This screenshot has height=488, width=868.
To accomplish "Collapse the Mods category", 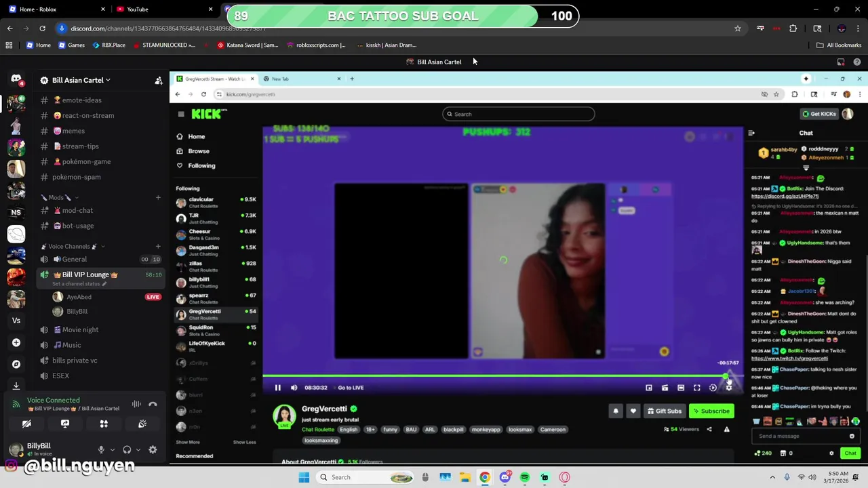I will tap(60, 197).
